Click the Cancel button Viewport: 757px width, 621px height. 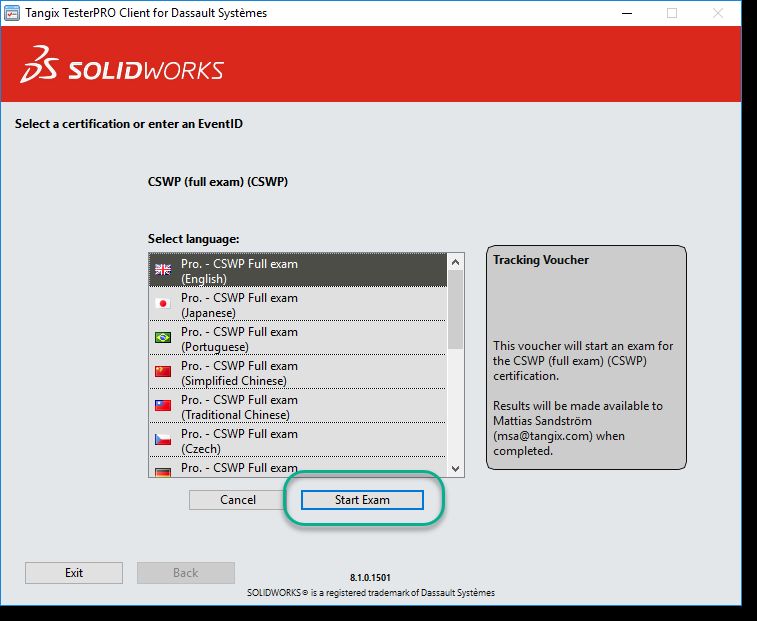tap(238, 500)
